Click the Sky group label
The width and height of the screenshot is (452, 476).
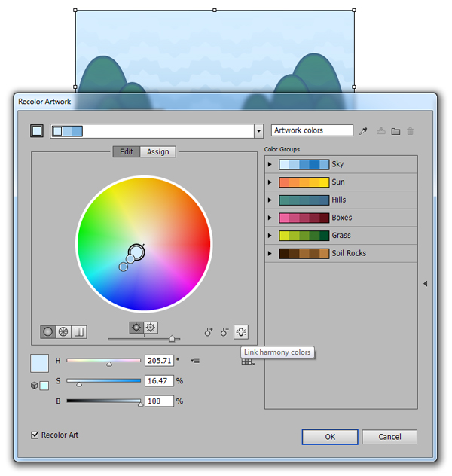click(x=337, y=164)
